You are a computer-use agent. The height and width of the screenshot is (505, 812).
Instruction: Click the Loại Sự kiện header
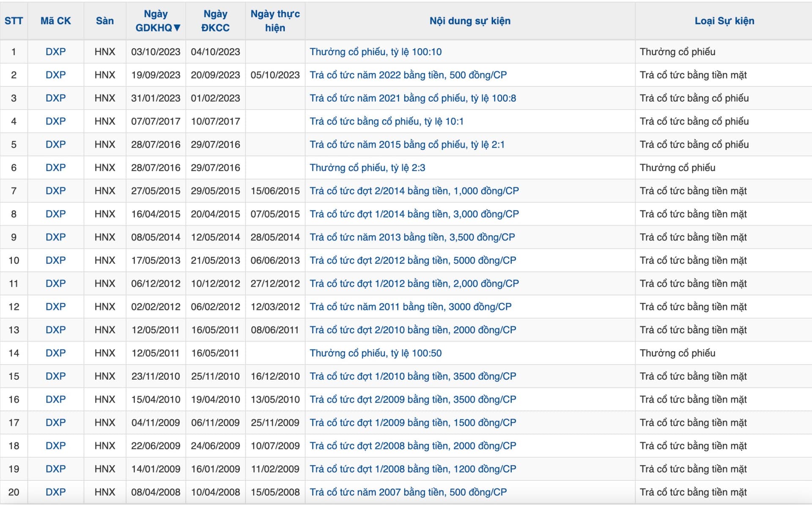point(724,21)
